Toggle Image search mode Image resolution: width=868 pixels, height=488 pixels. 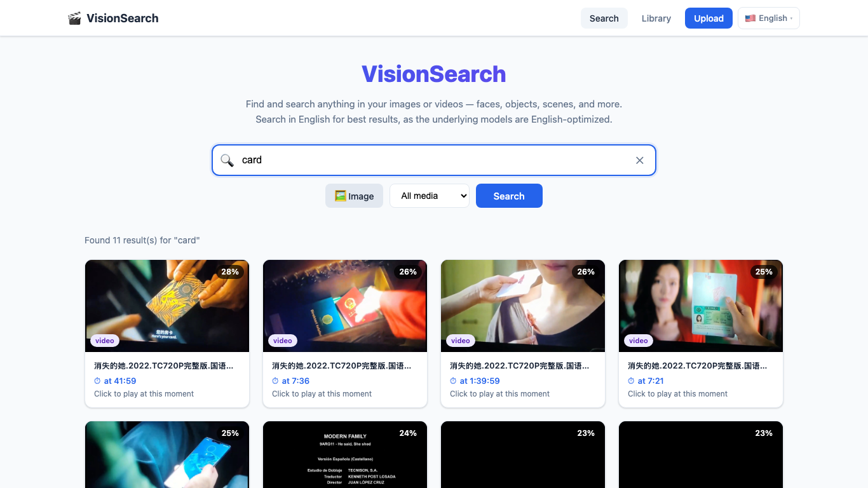pyautogui.click(x=354, y=196)
